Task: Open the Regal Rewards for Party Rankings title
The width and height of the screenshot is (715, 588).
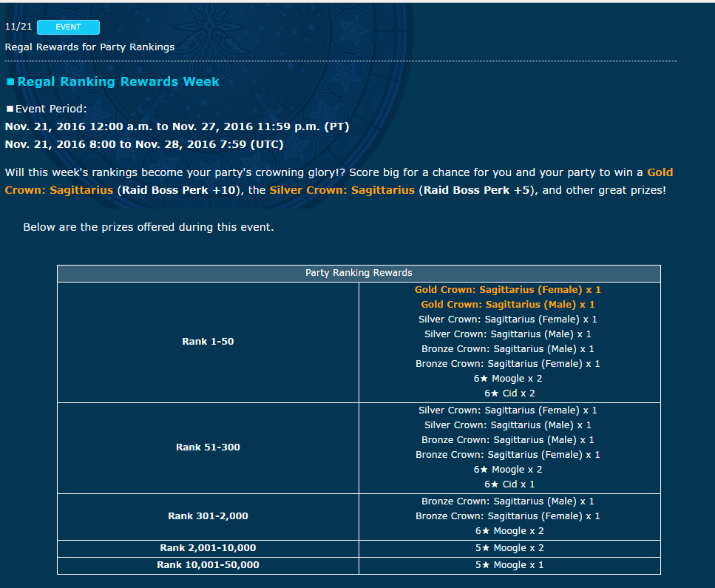Action: coord(89,47)
